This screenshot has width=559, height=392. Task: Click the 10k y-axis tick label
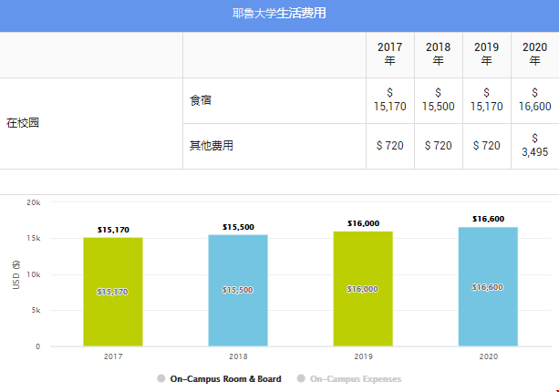34,274
